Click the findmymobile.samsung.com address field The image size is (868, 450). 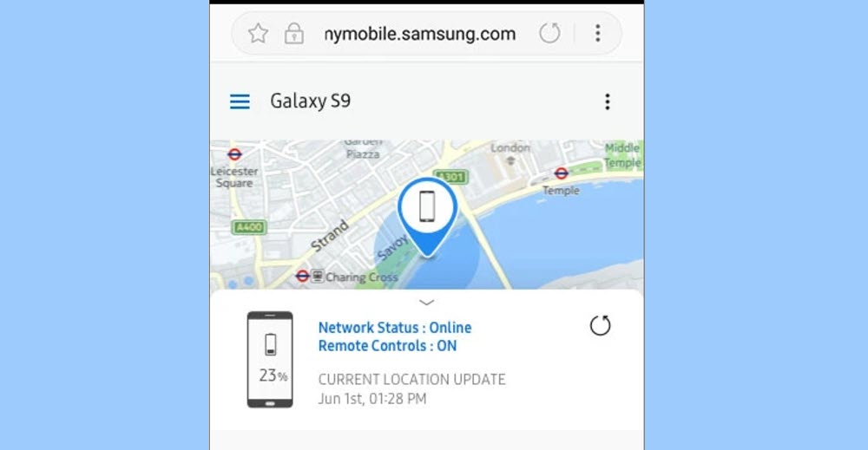pos(419,34)
